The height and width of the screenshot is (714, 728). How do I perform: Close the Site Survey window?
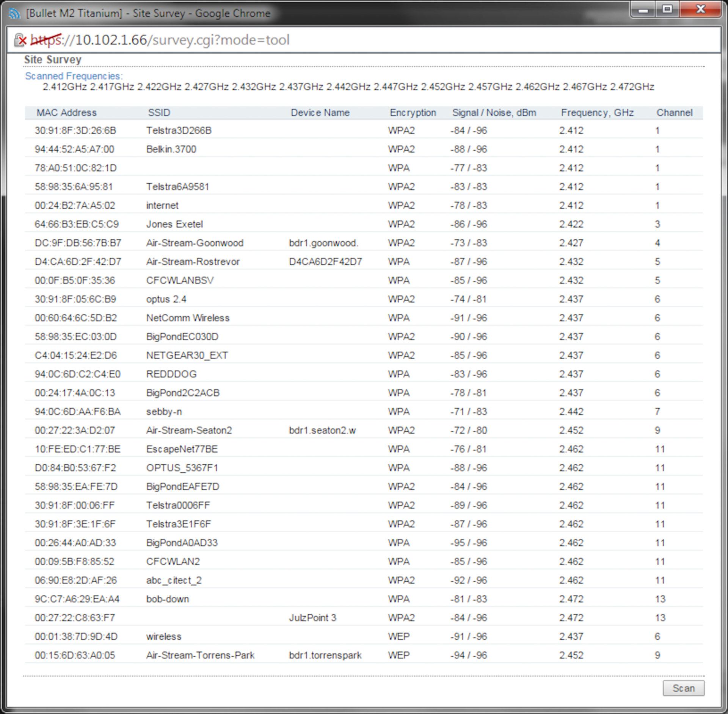pyautogui.click(x=701, y=9)
